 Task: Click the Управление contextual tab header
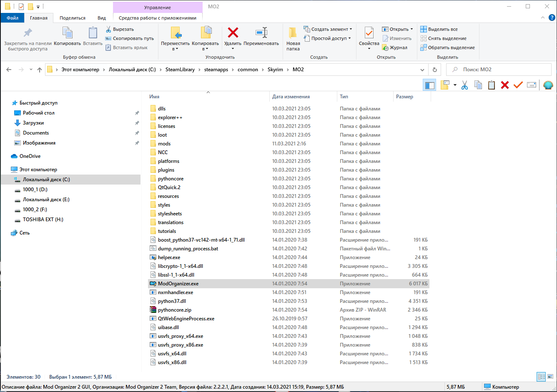(158, 7)
